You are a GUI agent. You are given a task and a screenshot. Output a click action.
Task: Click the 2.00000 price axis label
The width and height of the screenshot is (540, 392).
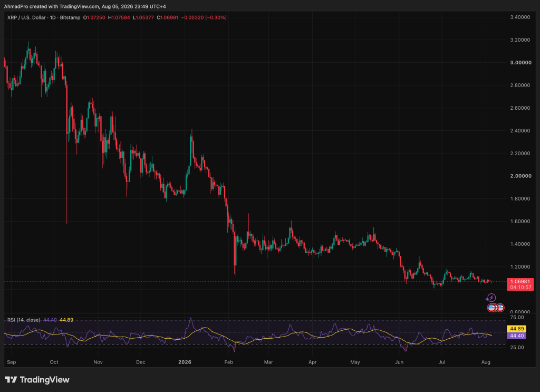(x=520, y=176)
